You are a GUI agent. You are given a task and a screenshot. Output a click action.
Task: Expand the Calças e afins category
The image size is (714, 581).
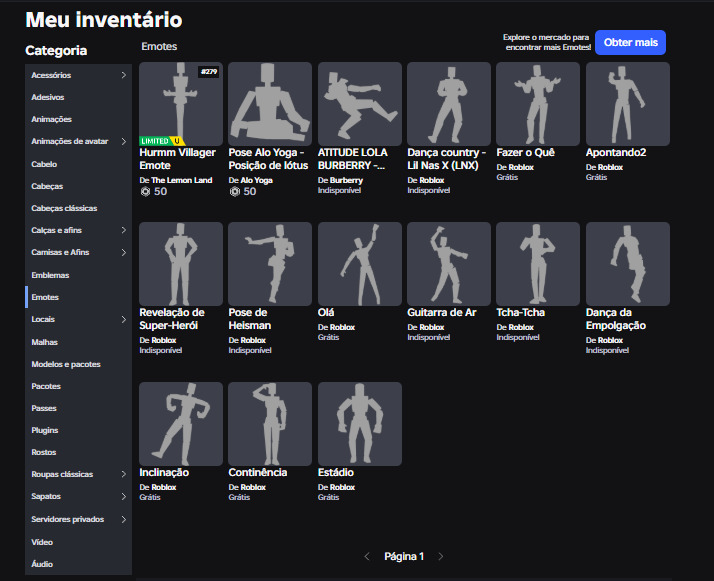(x=124, y=230)
